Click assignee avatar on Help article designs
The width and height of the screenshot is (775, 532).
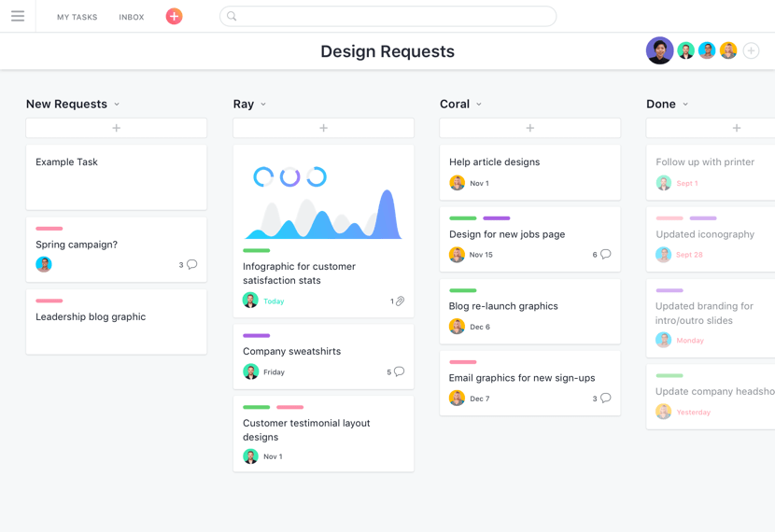coord(457,183)
